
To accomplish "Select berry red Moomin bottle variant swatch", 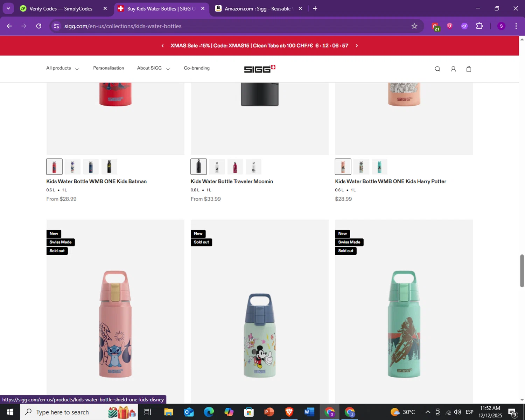I will point(235,167).
